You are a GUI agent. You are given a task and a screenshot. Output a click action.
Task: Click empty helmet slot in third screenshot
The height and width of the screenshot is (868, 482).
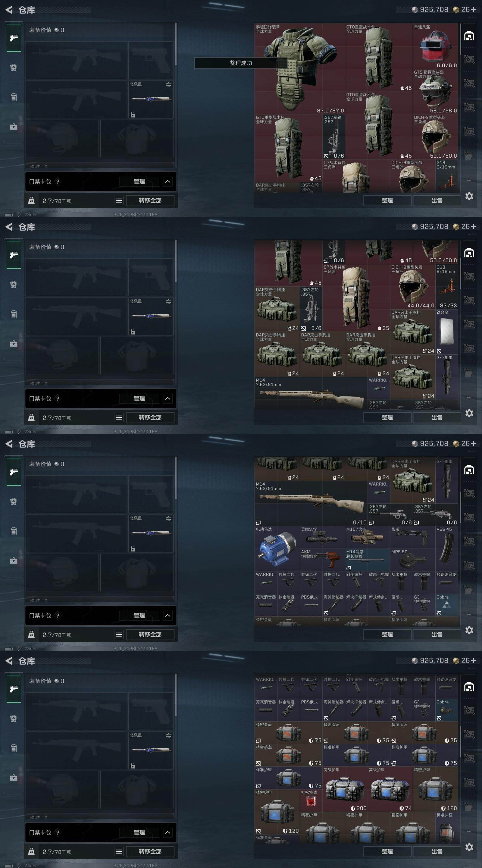(x=62, y=573)
